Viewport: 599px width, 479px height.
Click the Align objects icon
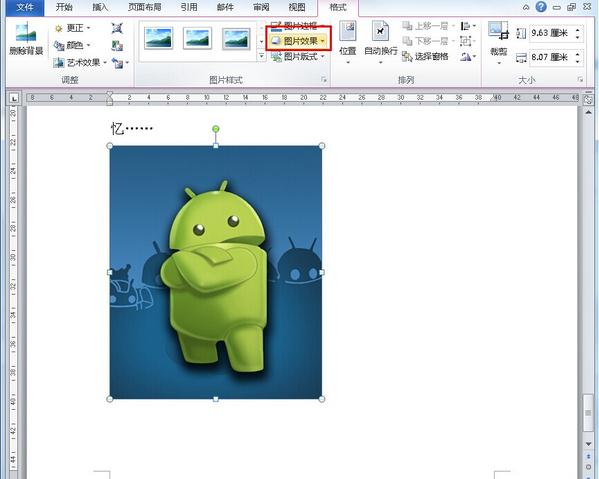(468, 26)
